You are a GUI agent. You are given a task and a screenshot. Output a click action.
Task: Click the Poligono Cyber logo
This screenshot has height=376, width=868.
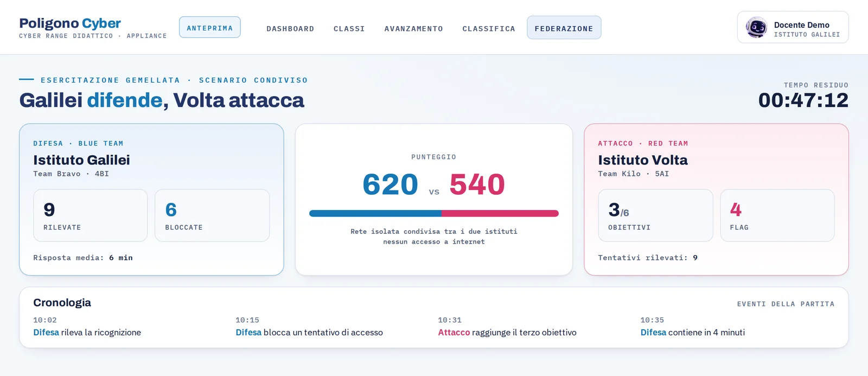(70, 23)
